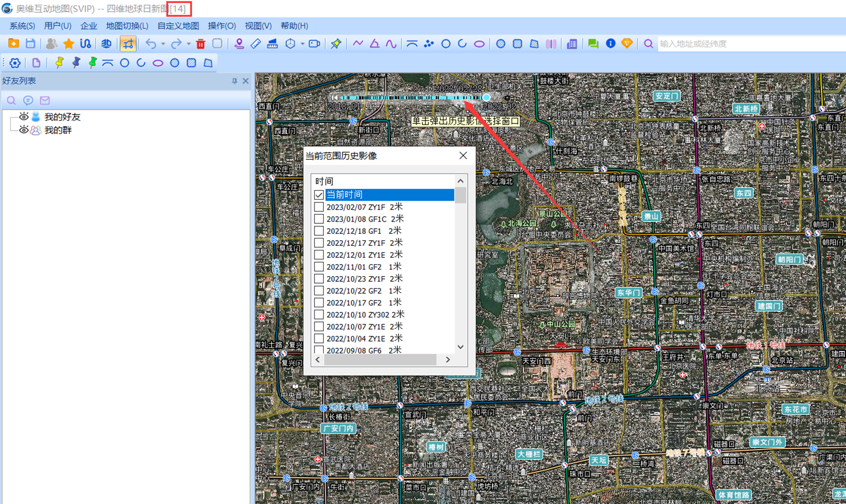Click the highlighted crop frame tool
The image size is (846, 504).
[x=128, y=44]
